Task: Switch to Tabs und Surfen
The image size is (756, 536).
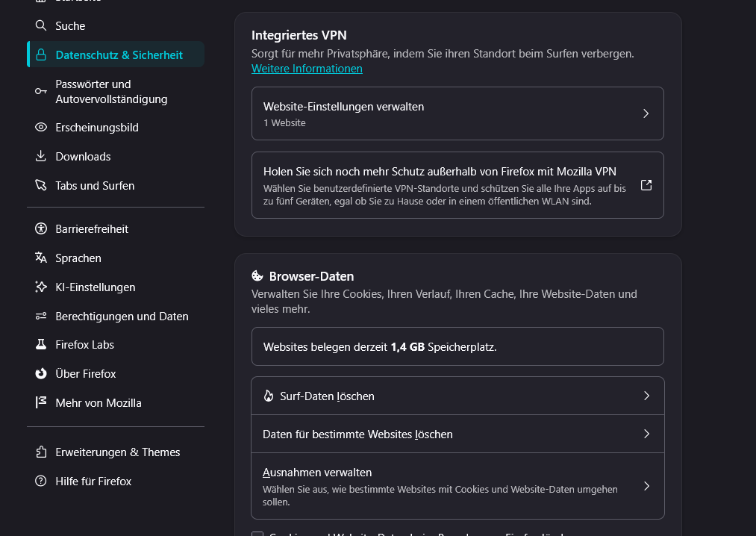Action: click(x=116, y=185)
